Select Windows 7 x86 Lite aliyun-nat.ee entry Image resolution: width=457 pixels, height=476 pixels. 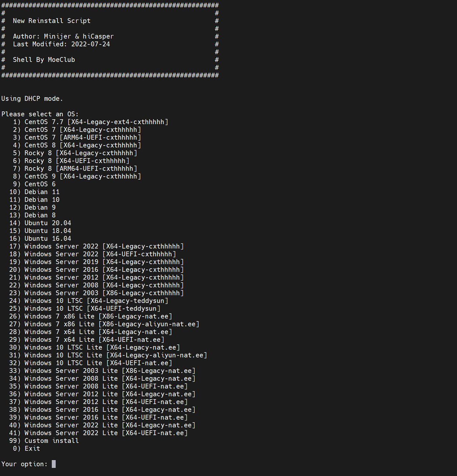point(104,324)
